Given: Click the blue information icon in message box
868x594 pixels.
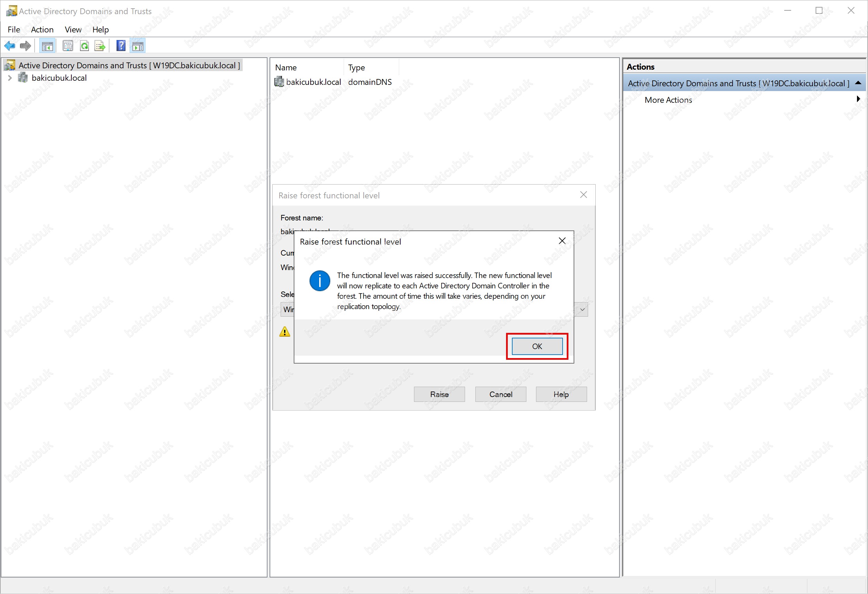Looking at the screenshot, I should pyautogui.click(x=320, y=281).
